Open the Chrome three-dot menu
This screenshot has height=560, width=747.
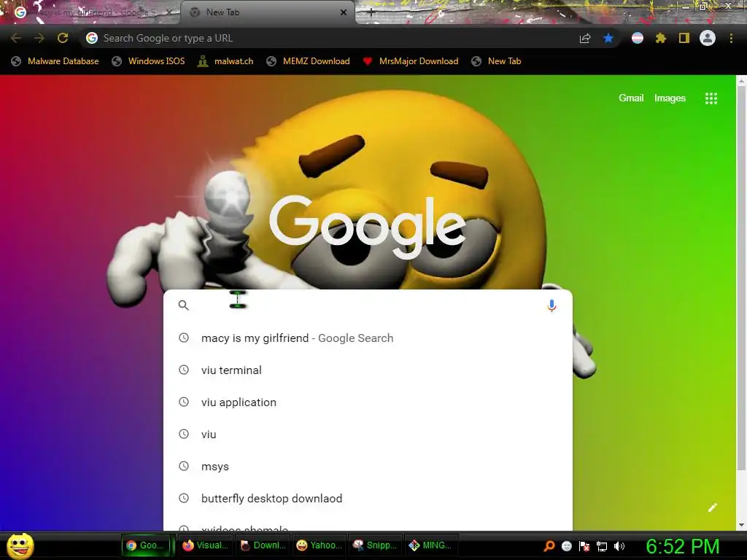[x=731, y=38]
